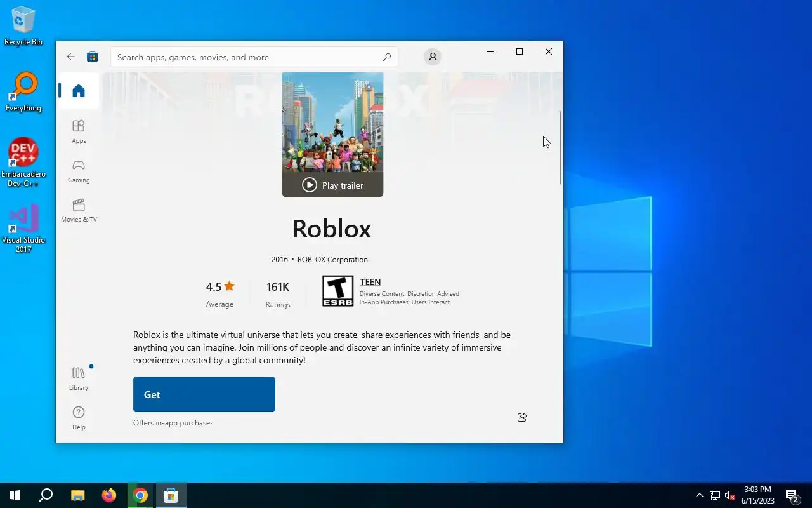812x508 pixels.
Task: Click the back arrow in Store
Action: click(70, 57)
